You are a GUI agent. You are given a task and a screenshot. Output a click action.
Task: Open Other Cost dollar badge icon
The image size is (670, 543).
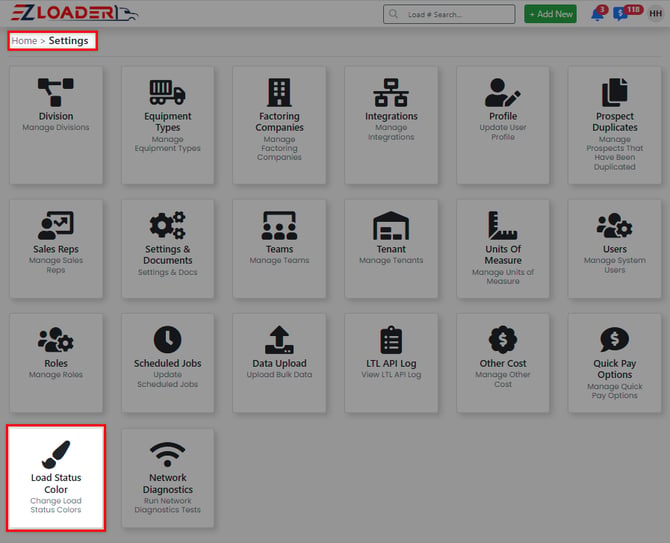502,340
